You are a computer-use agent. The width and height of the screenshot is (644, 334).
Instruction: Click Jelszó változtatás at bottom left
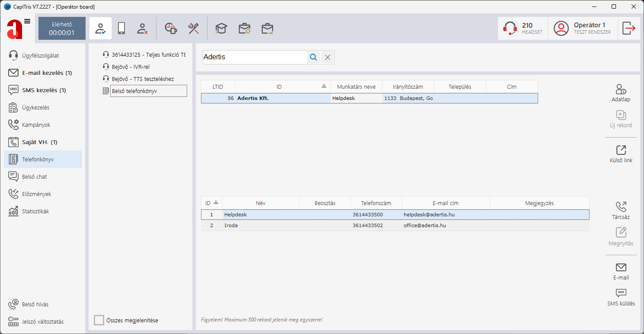pos(42,321)
